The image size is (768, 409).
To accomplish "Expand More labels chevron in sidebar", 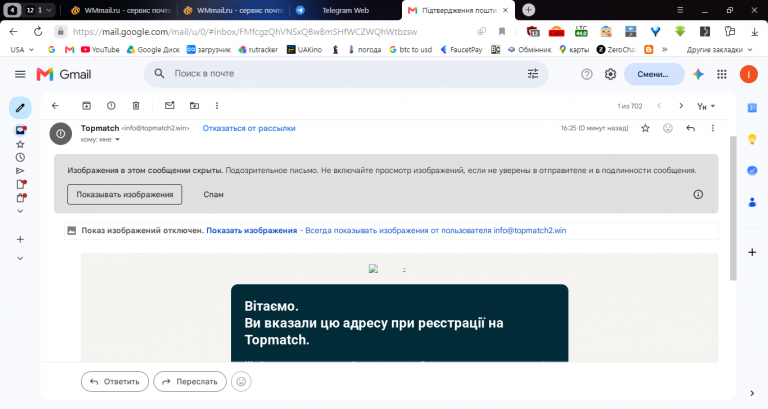I will pyautogui.click(x=20, y=212).
